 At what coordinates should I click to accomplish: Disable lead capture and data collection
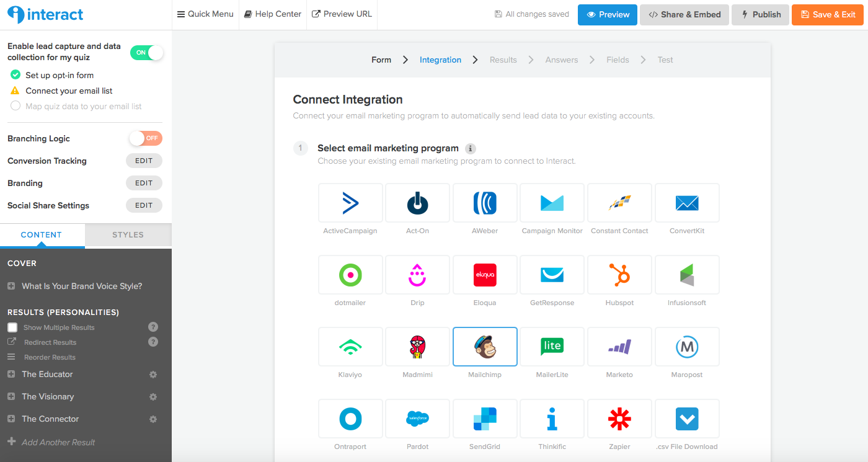pos(146,53)
